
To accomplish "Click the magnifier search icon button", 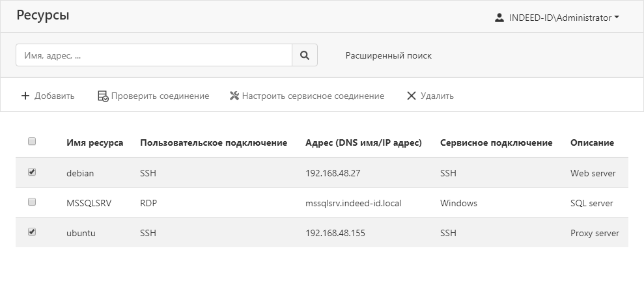I will [x=304, y=55].
